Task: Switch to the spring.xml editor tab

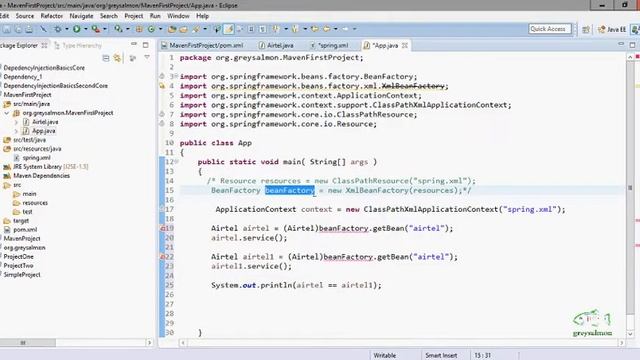Action: click(329, 45)
